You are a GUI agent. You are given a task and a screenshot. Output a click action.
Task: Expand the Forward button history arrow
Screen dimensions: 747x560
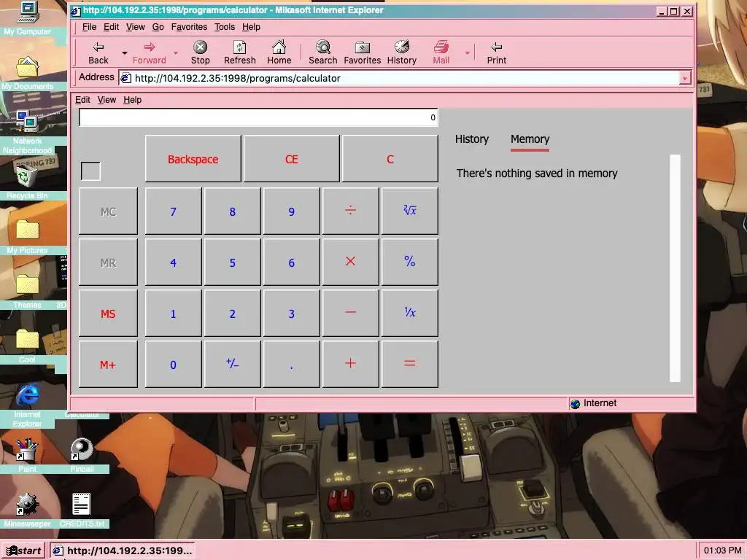point(176,52)
